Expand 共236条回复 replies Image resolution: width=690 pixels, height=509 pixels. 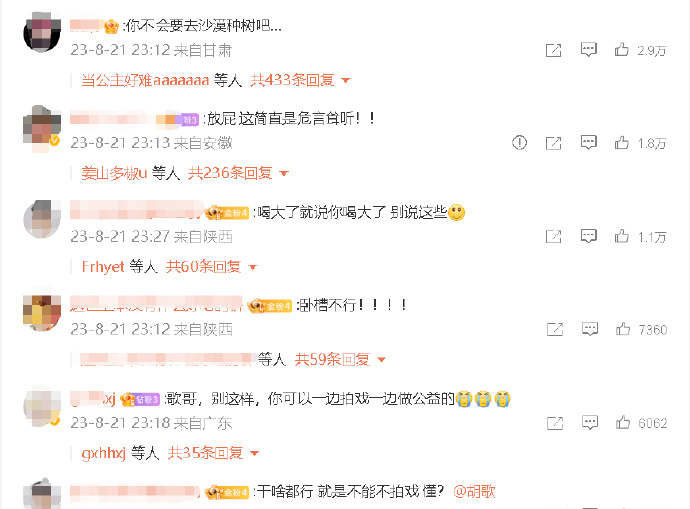[x=238, y=173]
